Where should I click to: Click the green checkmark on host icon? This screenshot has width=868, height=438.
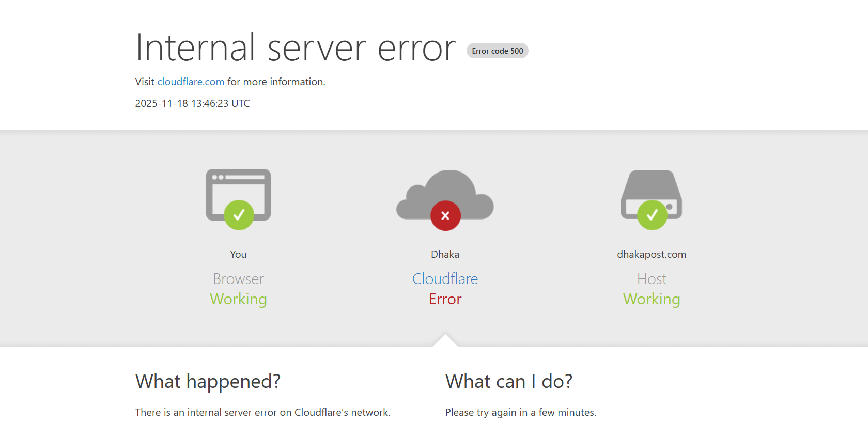652,215
